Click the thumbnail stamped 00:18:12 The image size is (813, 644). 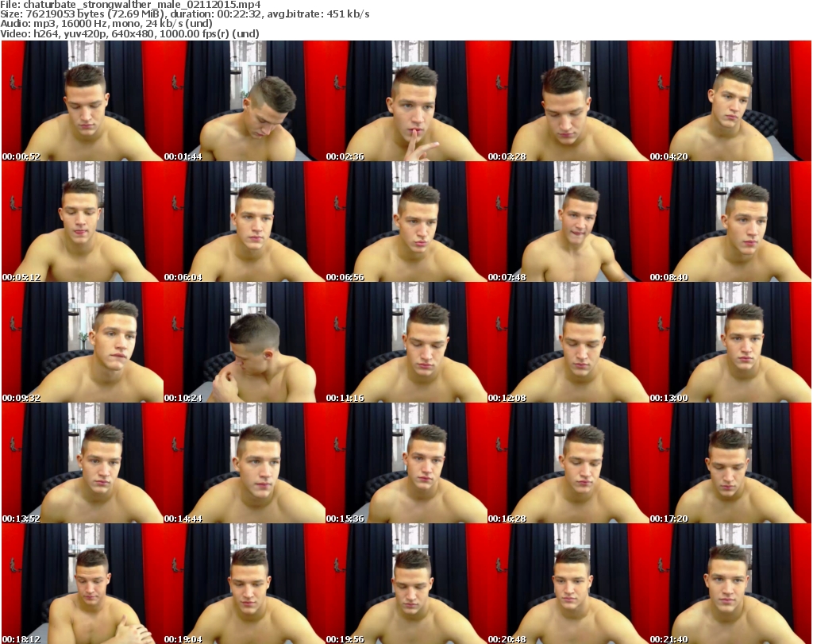83,584
